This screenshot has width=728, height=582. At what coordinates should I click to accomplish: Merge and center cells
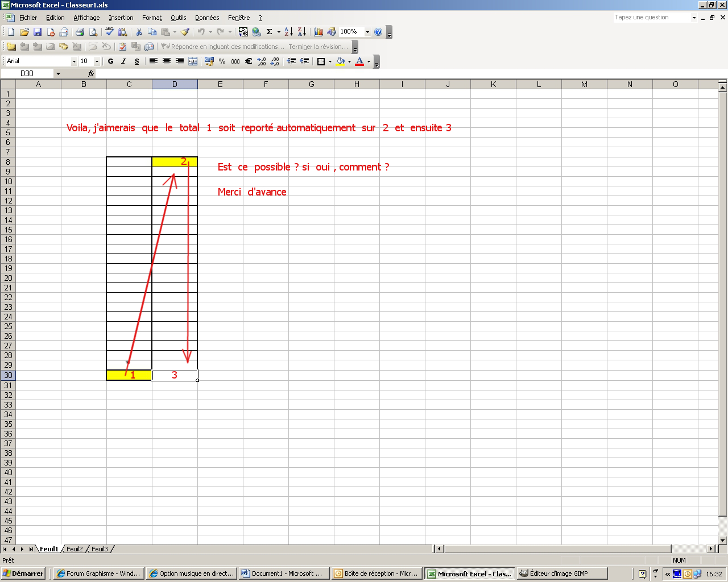(x=193, y=61)
